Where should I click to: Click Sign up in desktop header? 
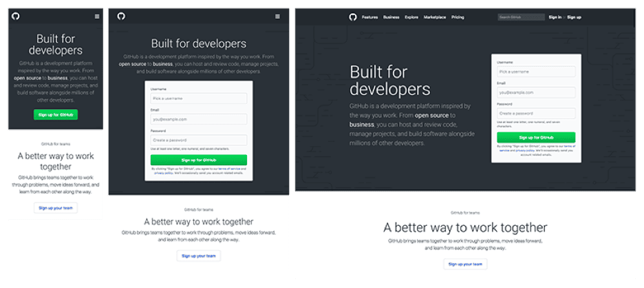[x=575, y=17]
